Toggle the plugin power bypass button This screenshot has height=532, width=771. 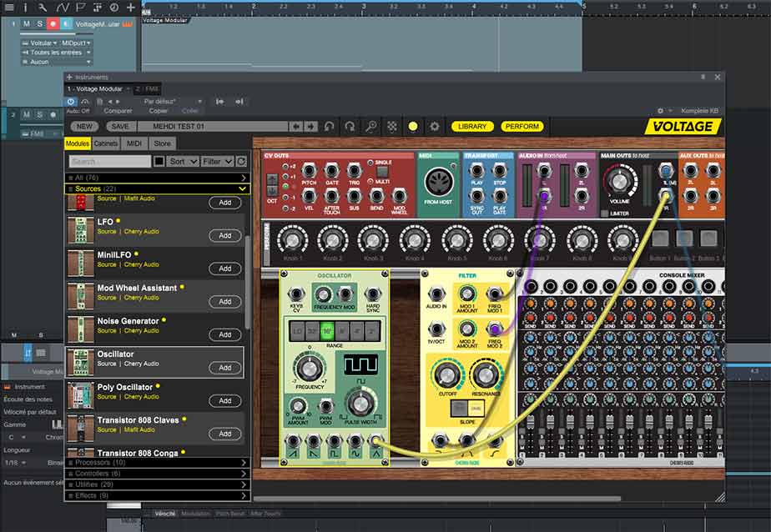tap(71, 101)
